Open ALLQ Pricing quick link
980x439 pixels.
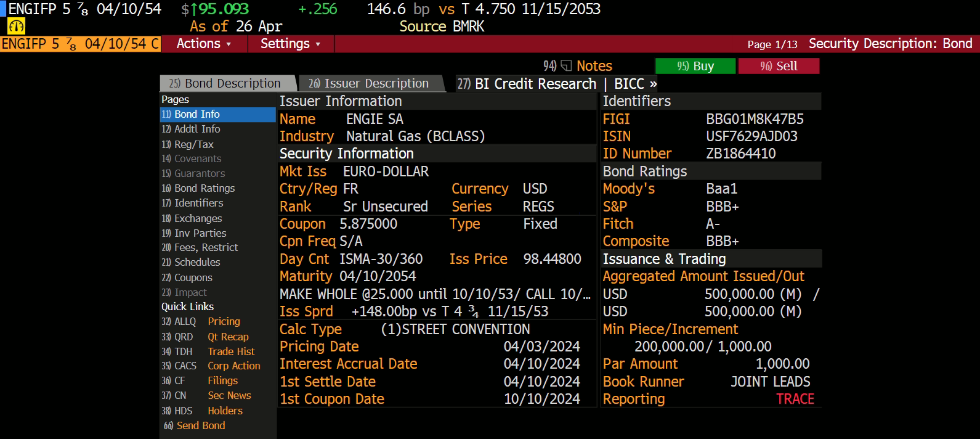tap(201, 321)
